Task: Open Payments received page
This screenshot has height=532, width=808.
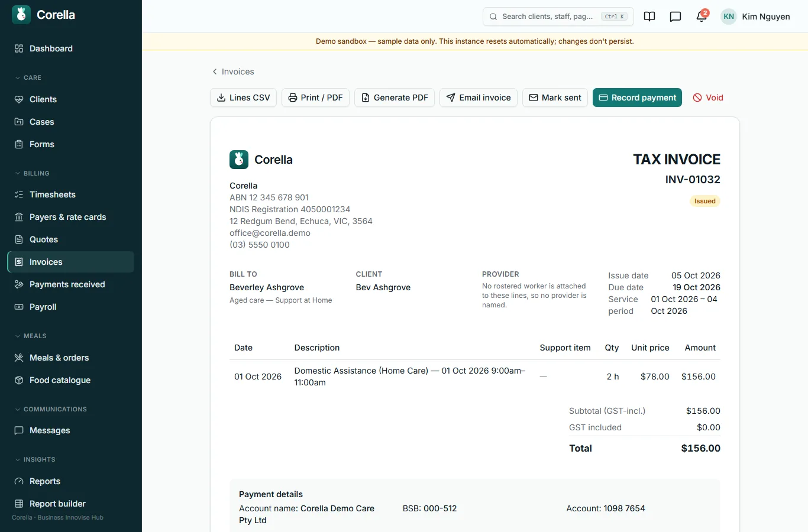Action: point(71,284)
